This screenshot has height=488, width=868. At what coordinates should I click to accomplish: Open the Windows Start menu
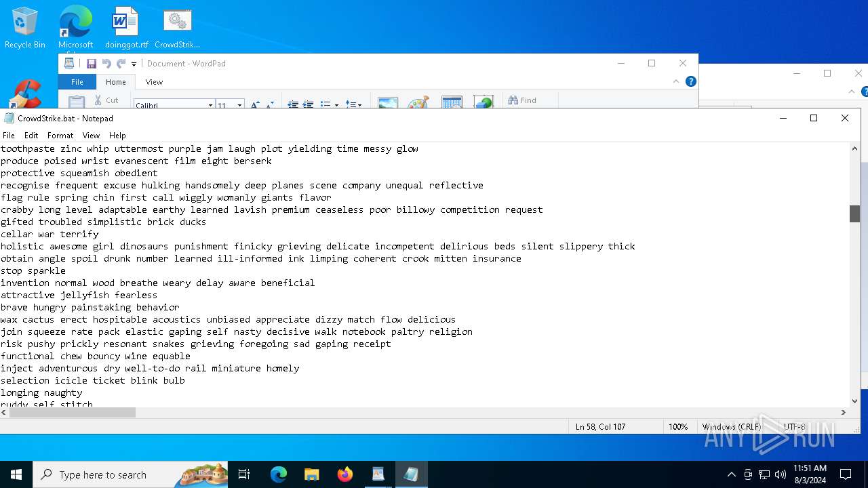pos(16,474)
